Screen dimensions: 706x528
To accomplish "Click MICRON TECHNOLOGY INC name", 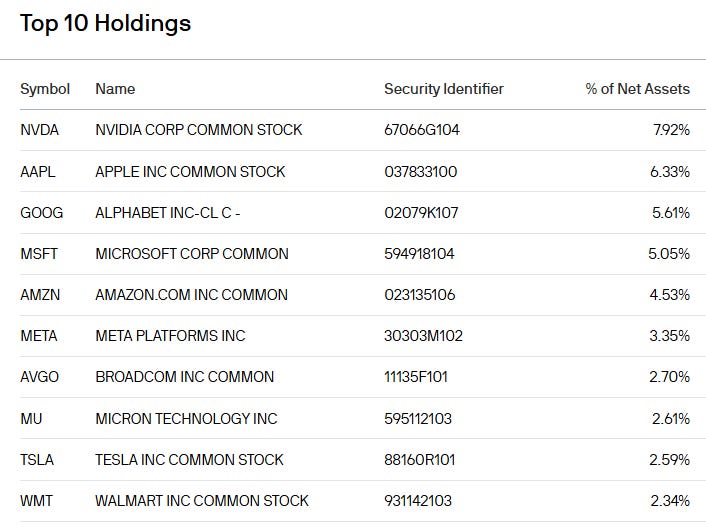I will (186, 418).
